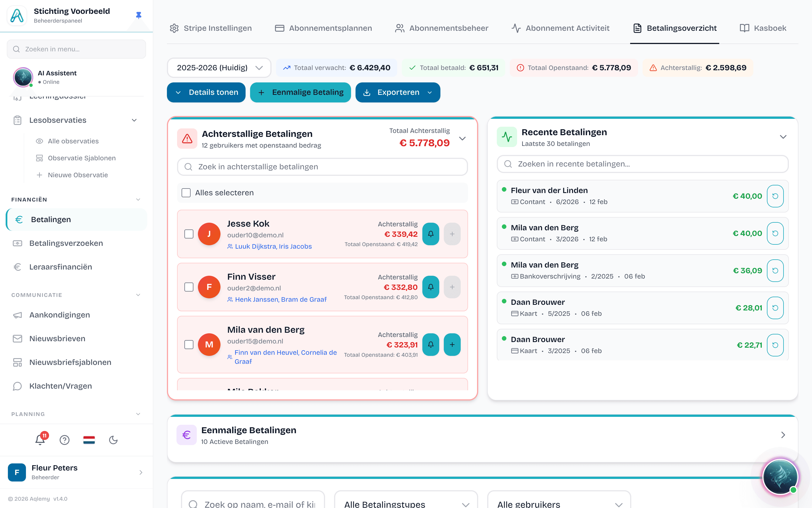Viewport: 812px width, 508px height.
Task: Click Eenmalige Betaling button
Action: pos(300,92)
